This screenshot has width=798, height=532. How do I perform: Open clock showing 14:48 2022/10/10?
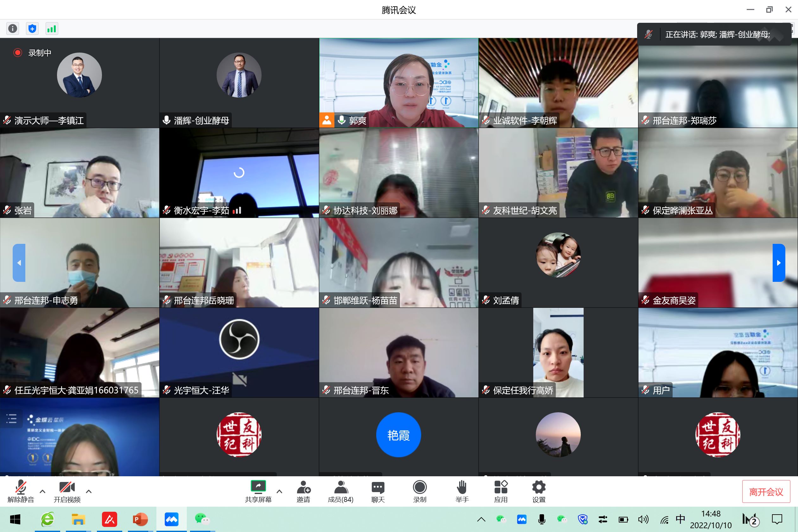(711, 519)
